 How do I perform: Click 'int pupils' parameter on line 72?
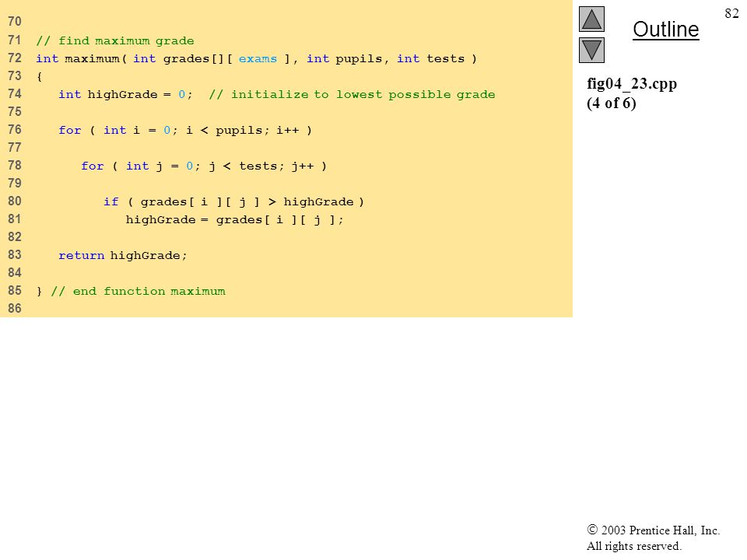345,58
